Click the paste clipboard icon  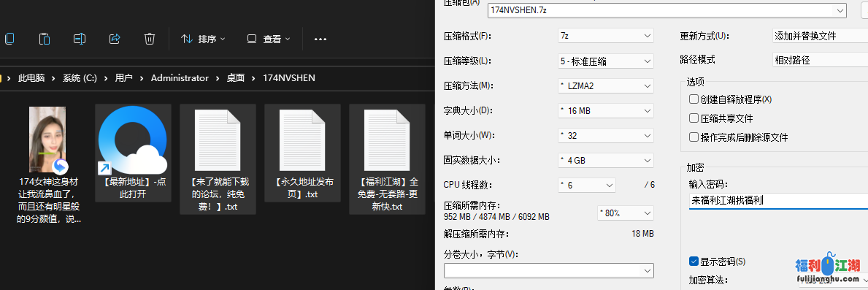click(x=45, y=39)
